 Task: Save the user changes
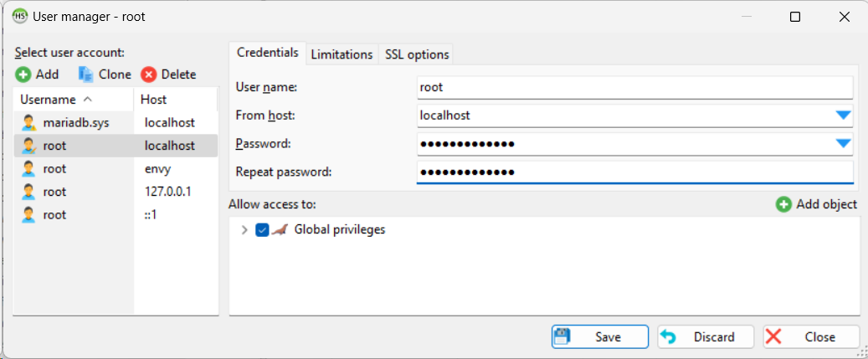click(x=599, y=336)
